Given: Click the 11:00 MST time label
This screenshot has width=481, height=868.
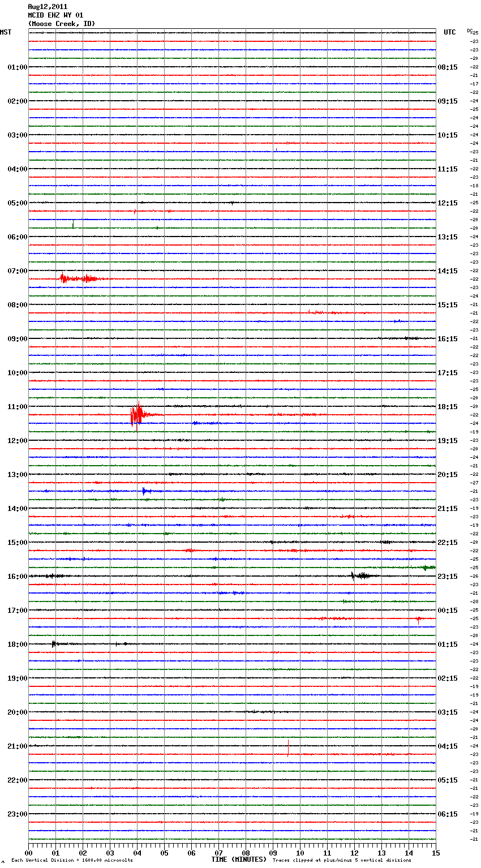Looking at the screenshot, I should coord(18,407).
